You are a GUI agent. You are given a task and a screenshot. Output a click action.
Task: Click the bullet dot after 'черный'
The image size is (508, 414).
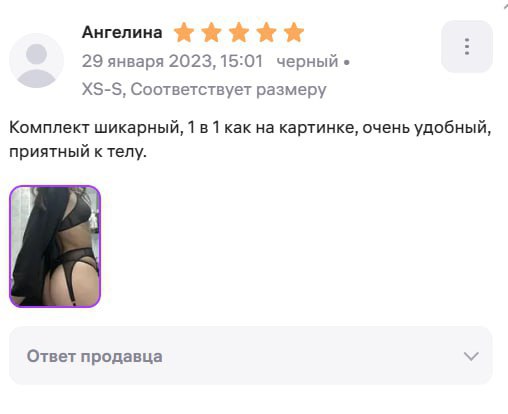pyautogui.click(x=347, y=62)
